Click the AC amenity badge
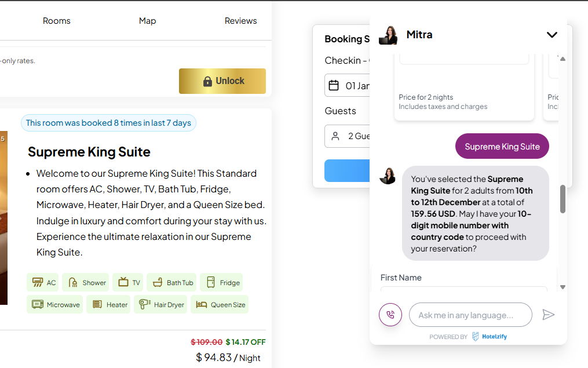Image resolution: width=588 pixels, height=368 pixels. (x=45, y=282)
